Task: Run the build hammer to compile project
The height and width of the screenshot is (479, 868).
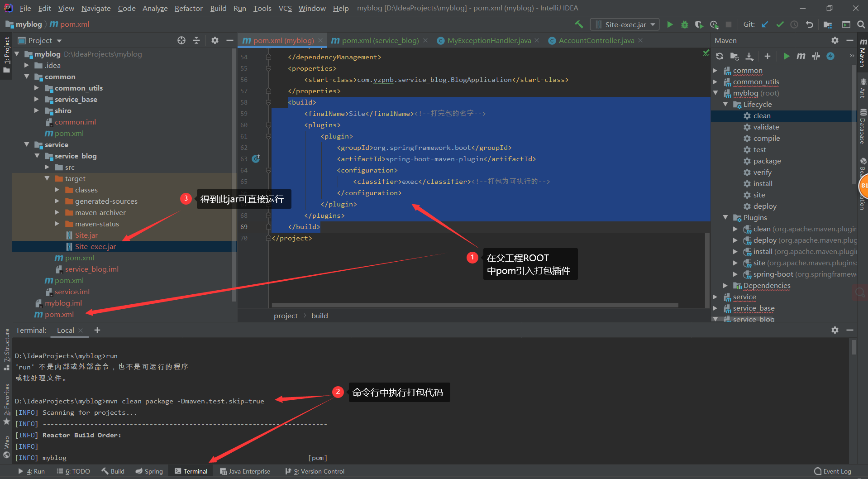Action: pyautogui.click(x=578, y=24)
